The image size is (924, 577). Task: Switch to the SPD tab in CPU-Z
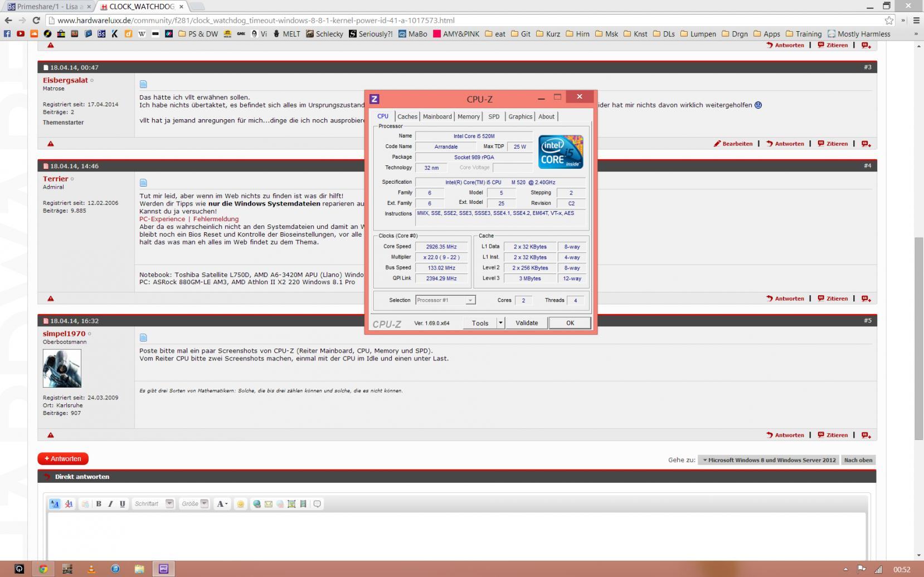[x=494, y=116]
